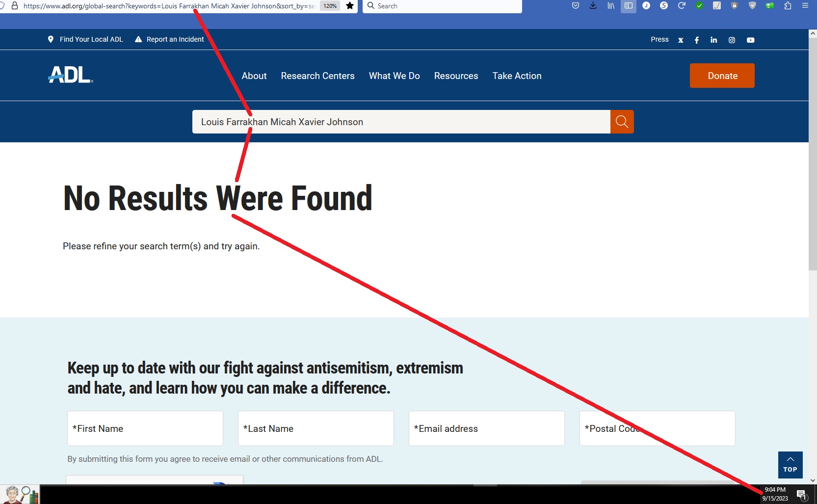Open ADL's YouTube channel icon

pos(750,40)
